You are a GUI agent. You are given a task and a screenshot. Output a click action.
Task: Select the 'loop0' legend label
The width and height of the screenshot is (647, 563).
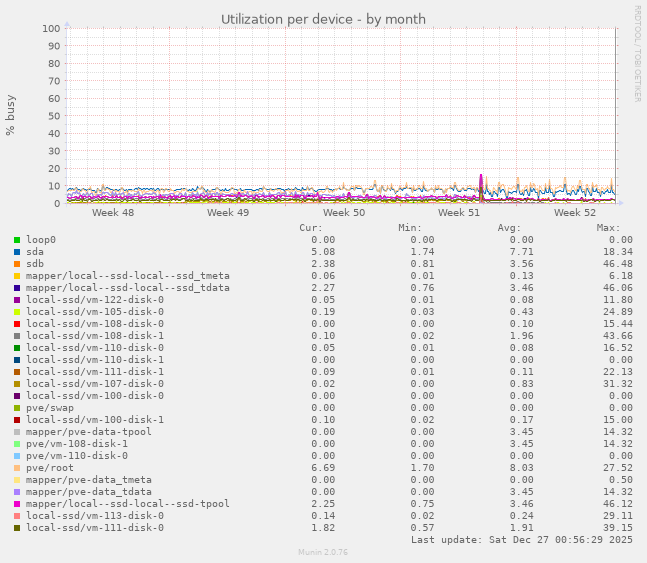coord(41,240)
